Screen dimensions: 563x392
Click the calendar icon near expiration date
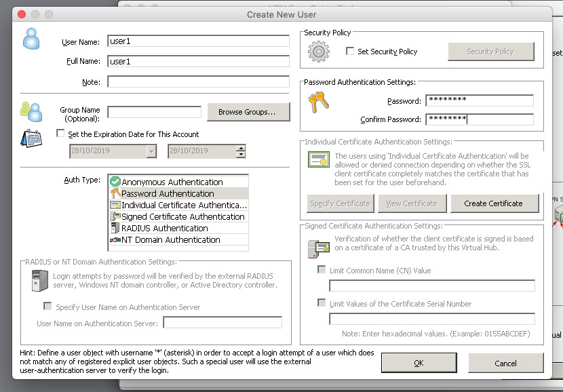31,139
